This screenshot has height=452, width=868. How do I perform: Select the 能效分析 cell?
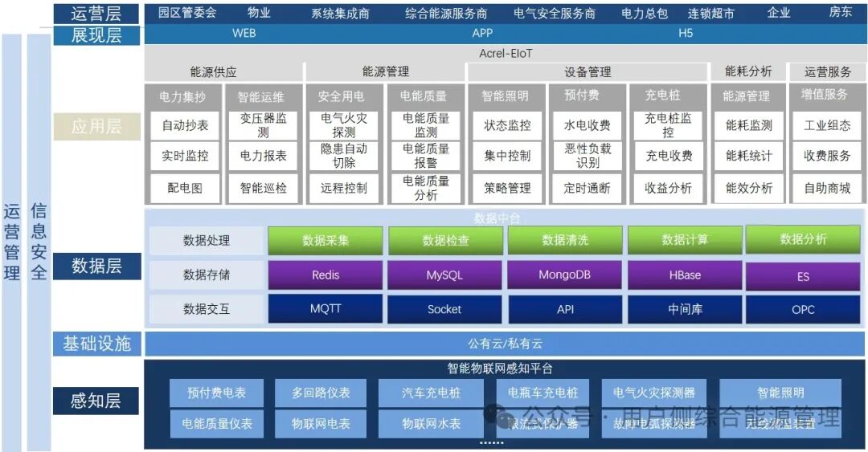(x=749, y=188)
